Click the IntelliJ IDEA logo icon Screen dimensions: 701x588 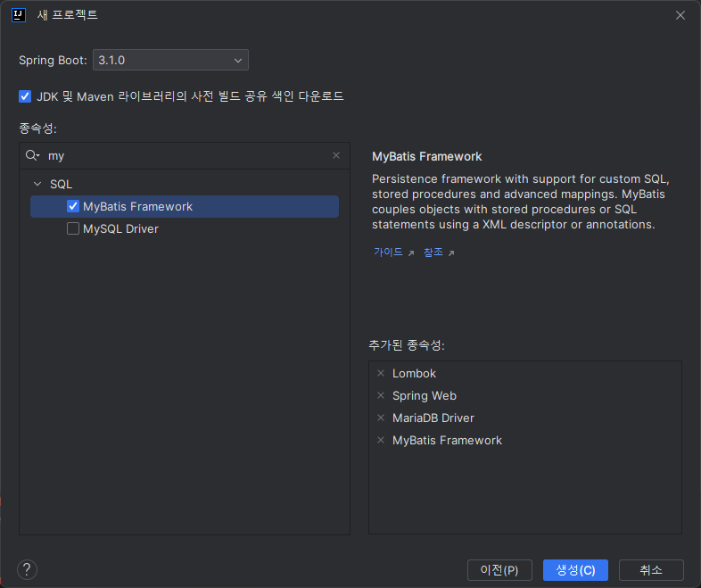pos(19,15)
